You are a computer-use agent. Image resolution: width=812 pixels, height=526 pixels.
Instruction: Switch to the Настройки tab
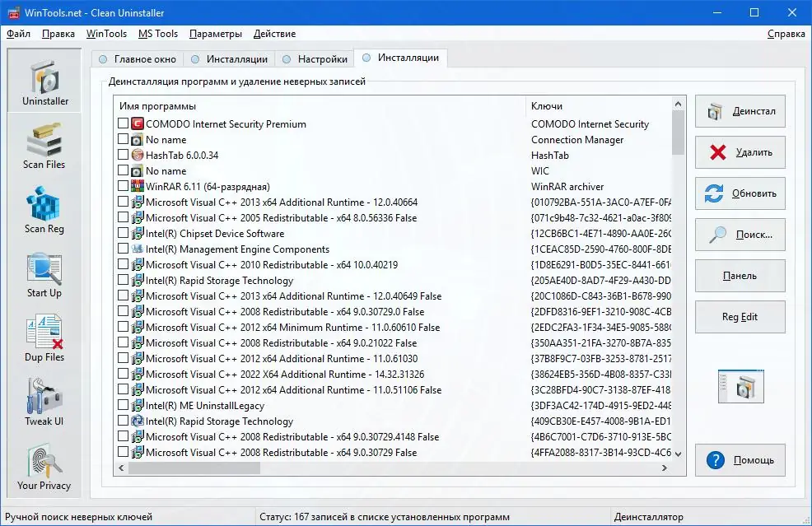pyautogui.click(x=315, y=59)
